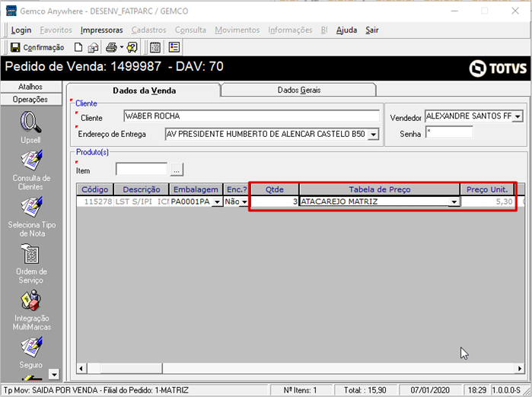Viewport: 532px width, 397px height.
Task: Open the Consulta menu
Action: [190, 30]
